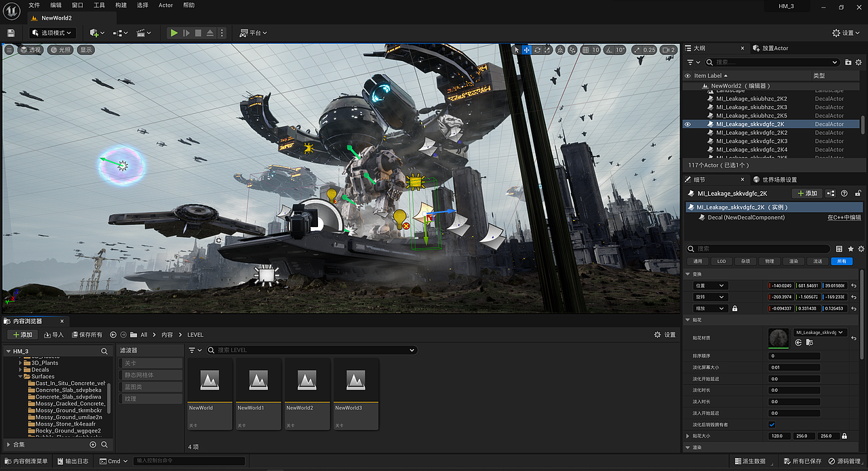Select MI_Leakage_skiubhzc_2K3 in the Outliner

(751, 107)
